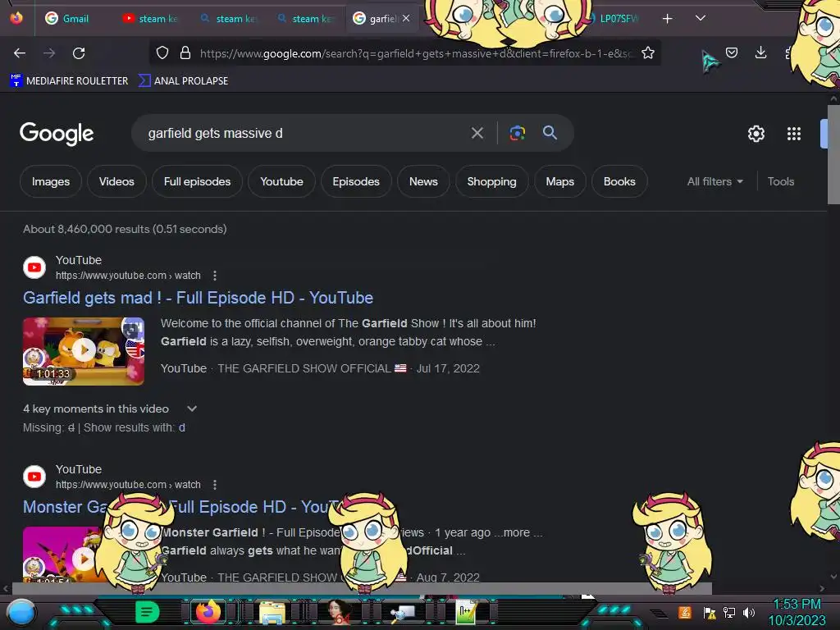Expand 4 key moments in this video

pos(110,409)
